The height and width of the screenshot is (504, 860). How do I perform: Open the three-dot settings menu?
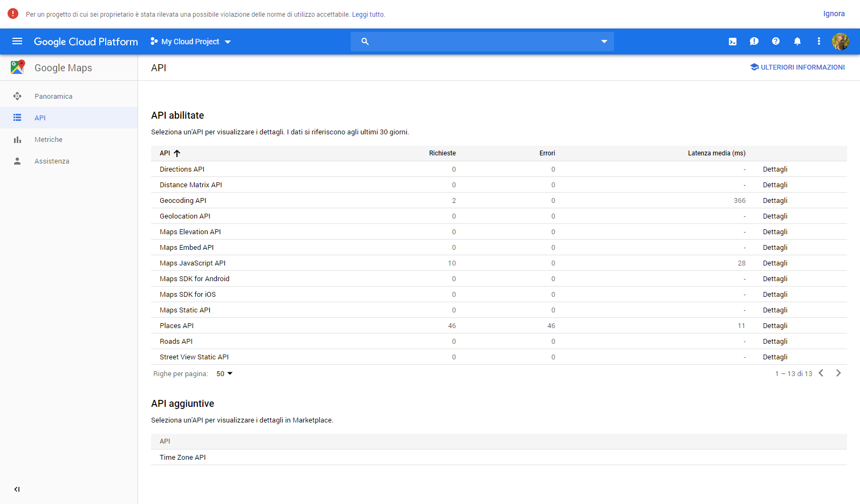(819, 42)
